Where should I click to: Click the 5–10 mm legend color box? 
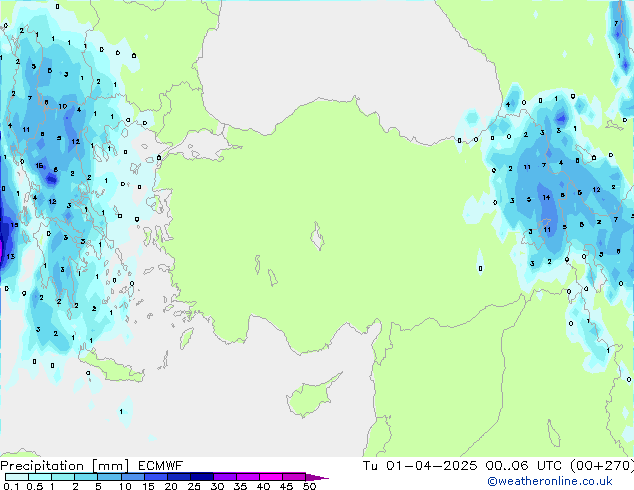[x=109, y=477]
